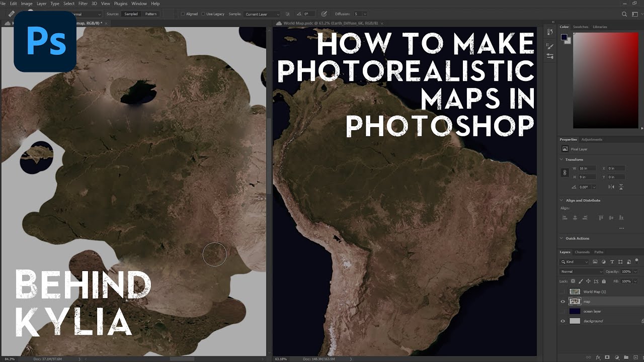Open the Diffusion value dropdown
644x362 pixels.
pos(364,14)
